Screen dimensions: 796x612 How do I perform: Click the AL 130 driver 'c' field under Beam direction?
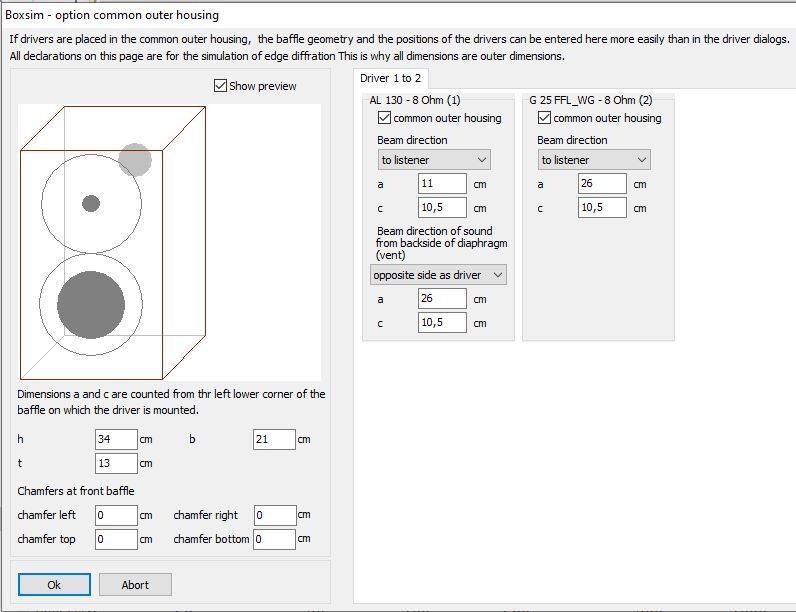point(442,207)
